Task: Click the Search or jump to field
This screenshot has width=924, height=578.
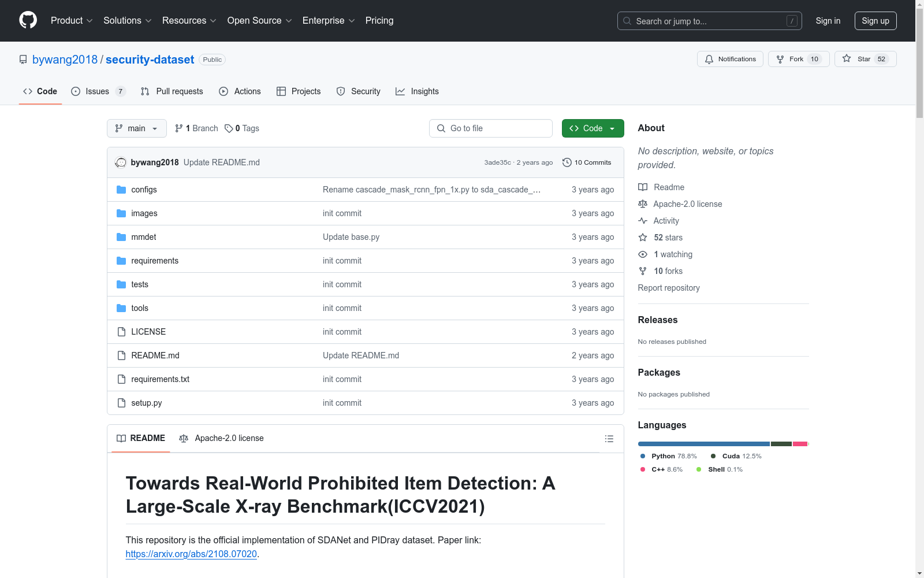Action: coord(710,21)
